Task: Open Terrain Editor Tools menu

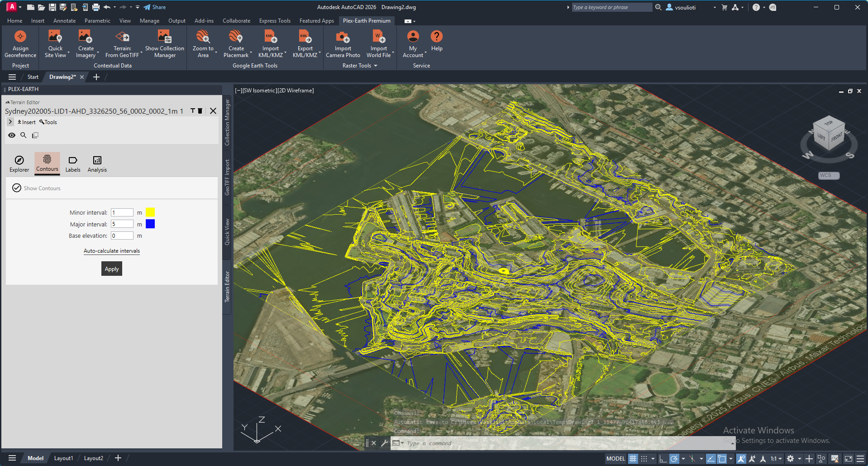Action: coord(48,122)
